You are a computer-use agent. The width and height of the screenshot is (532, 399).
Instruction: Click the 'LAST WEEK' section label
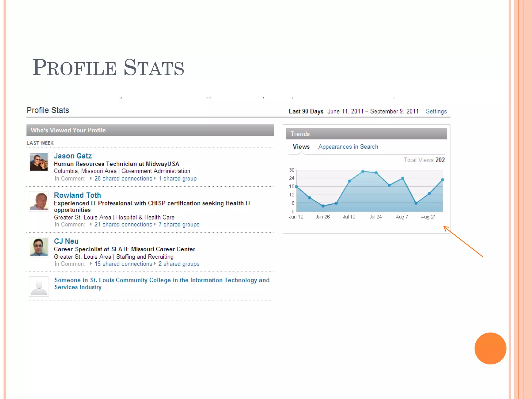[40, 143]
